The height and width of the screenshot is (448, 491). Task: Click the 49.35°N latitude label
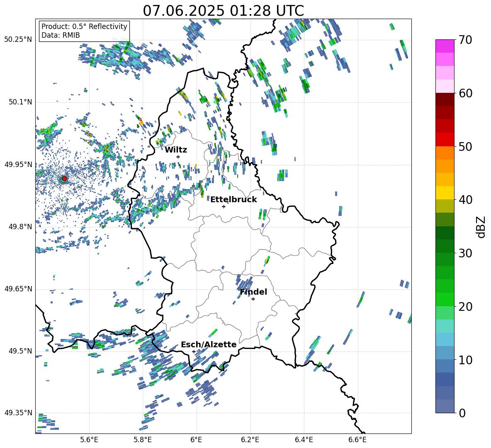pos(18,413)
